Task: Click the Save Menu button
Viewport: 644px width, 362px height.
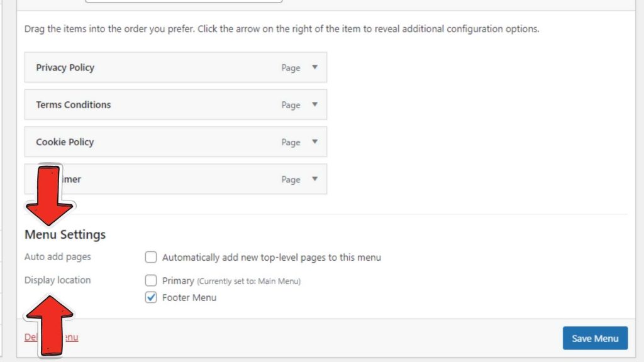Action: 594,337
